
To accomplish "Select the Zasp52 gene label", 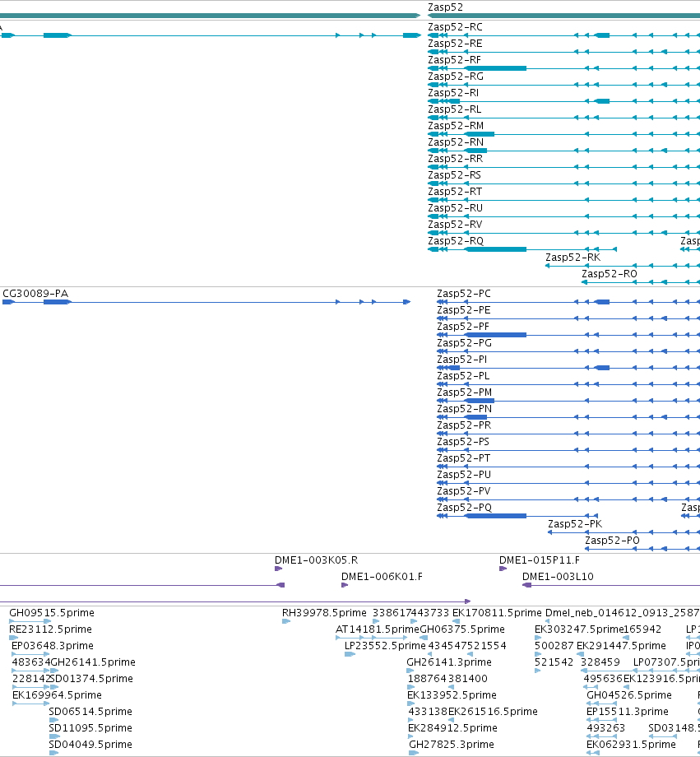I will click(445, 7).
